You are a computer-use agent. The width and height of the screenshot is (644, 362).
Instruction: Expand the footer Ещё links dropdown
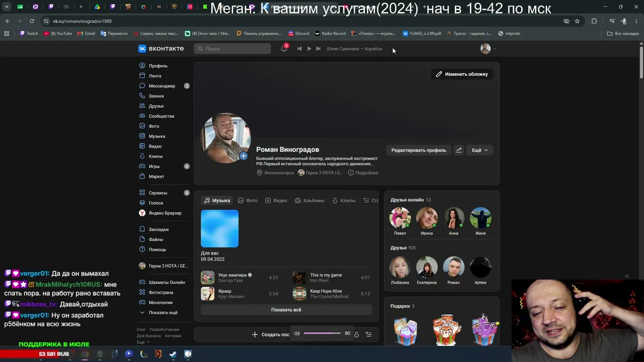[143, 342]
